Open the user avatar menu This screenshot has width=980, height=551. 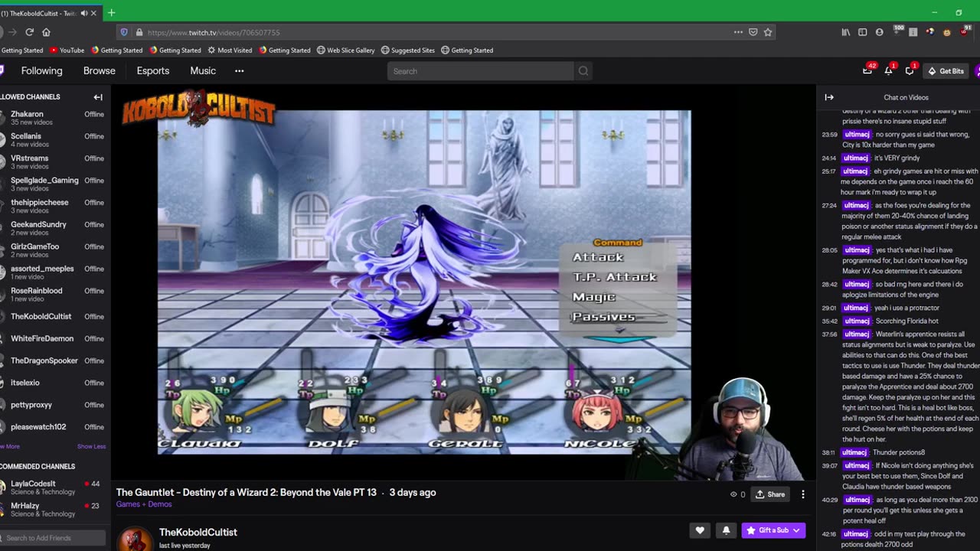pos(978,71)
